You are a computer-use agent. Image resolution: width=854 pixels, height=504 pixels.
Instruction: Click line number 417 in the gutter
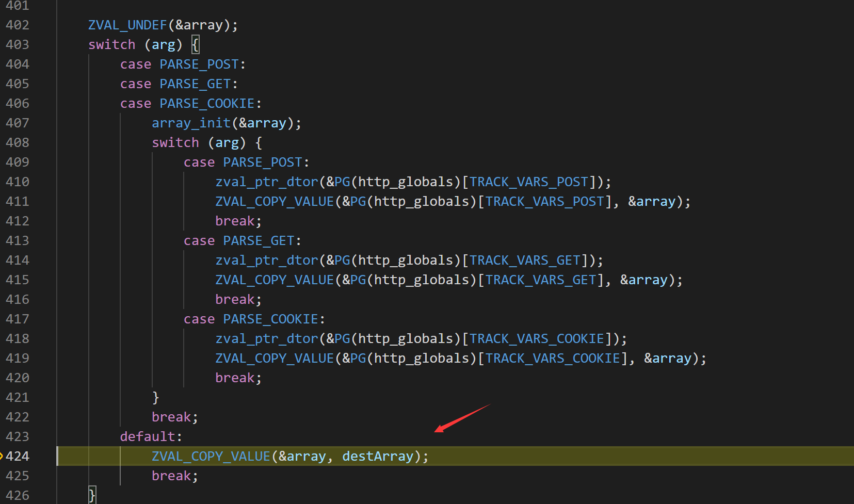click(18, 319)
